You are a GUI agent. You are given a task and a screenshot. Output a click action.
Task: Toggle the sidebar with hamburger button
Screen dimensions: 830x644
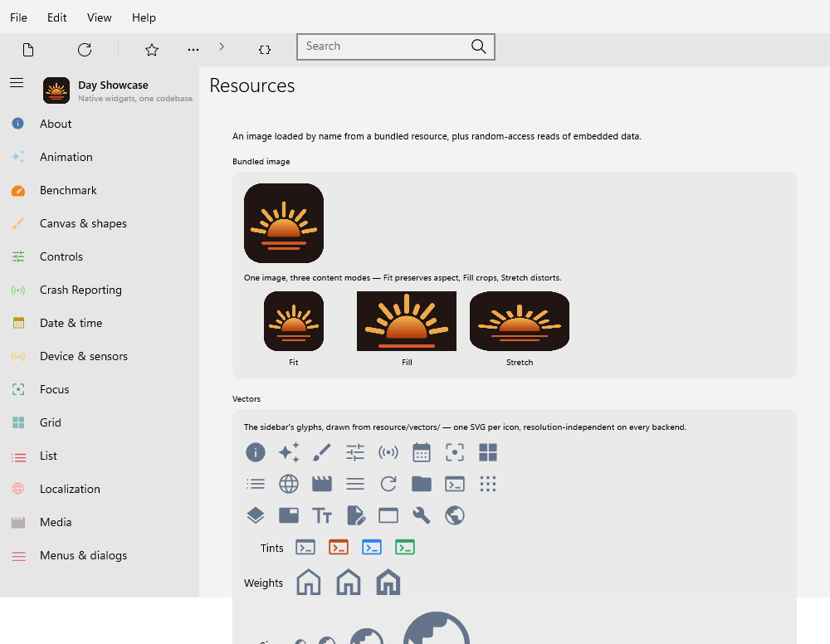[x=17, y=82]
